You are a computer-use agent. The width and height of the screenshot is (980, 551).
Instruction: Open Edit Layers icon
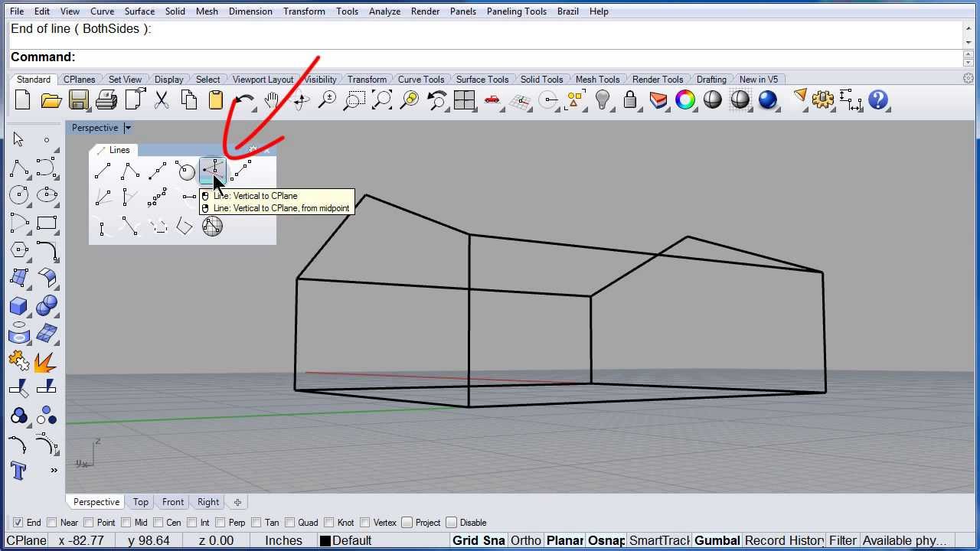click(x=658, y=100)
